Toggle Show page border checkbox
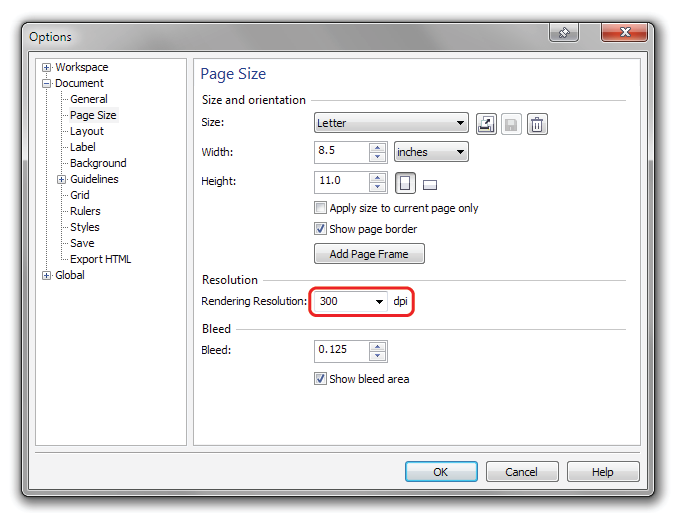 (320, 229)
